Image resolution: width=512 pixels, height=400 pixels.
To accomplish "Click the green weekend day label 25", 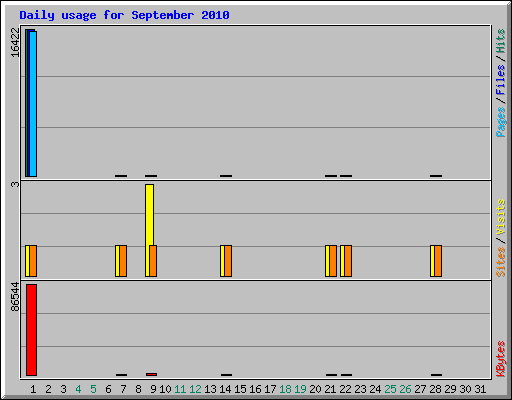I will [x=390, y=389].
